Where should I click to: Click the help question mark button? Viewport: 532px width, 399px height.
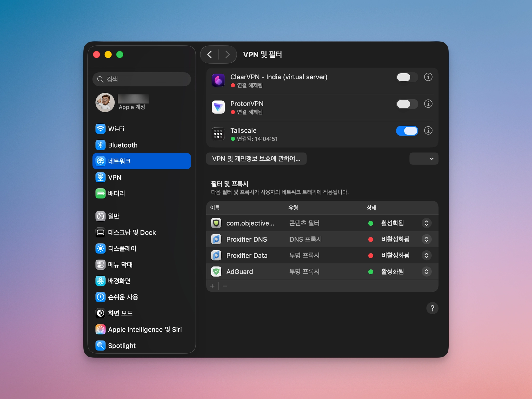[432, 308]
